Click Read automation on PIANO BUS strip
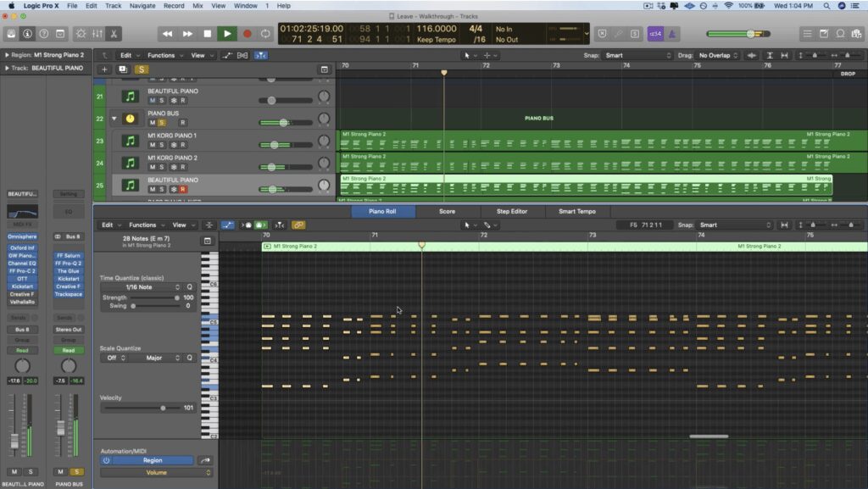868x489 pixels. tap(68, 350)
